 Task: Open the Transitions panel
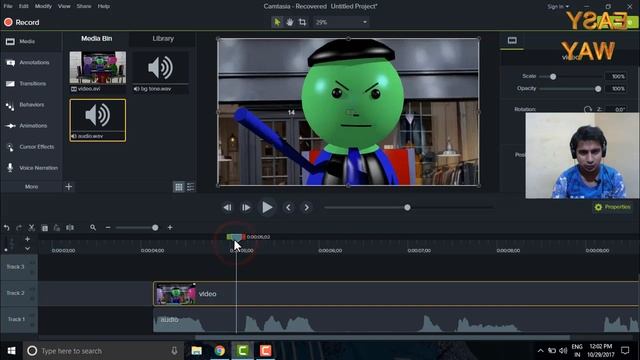tap(31, 84)
